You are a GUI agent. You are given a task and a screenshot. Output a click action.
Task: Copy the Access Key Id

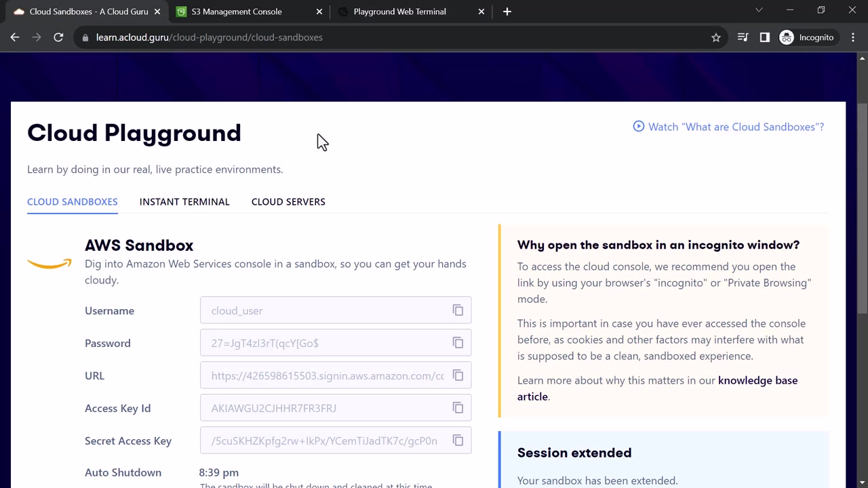458,408
